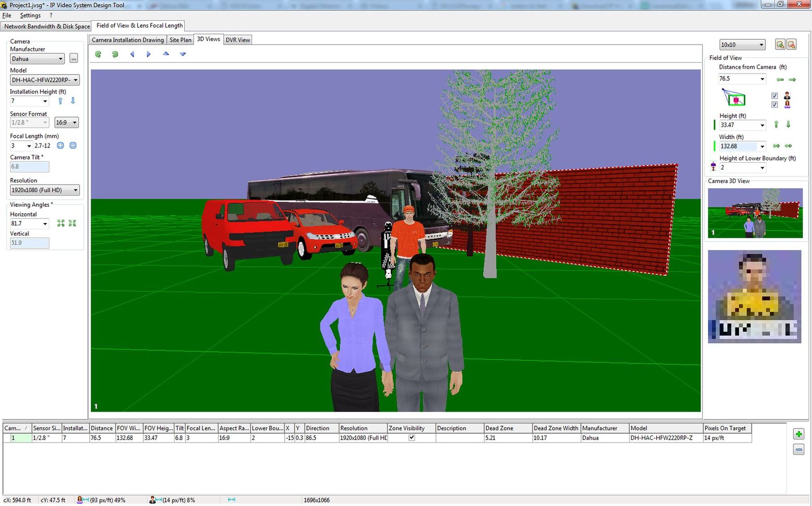The width and height of the screenshot is (812, 506).
Task: Lower installation height with blue down arrow
Action: pos(73,101)
